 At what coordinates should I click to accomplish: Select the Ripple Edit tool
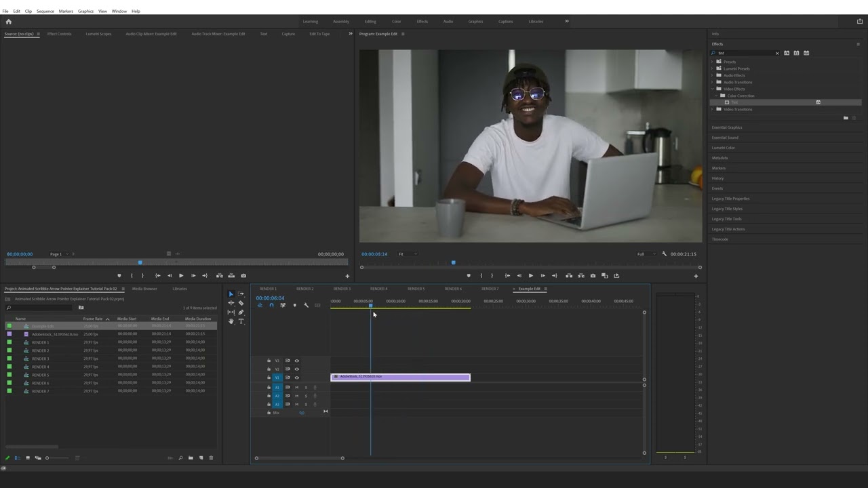(x=231, y=303)
